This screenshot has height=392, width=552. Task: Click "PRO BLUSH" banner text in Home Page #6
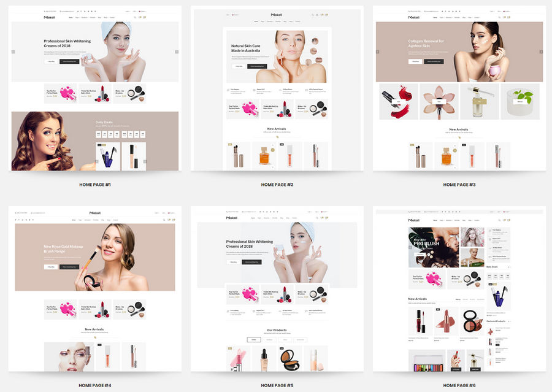tap(426, 244)
